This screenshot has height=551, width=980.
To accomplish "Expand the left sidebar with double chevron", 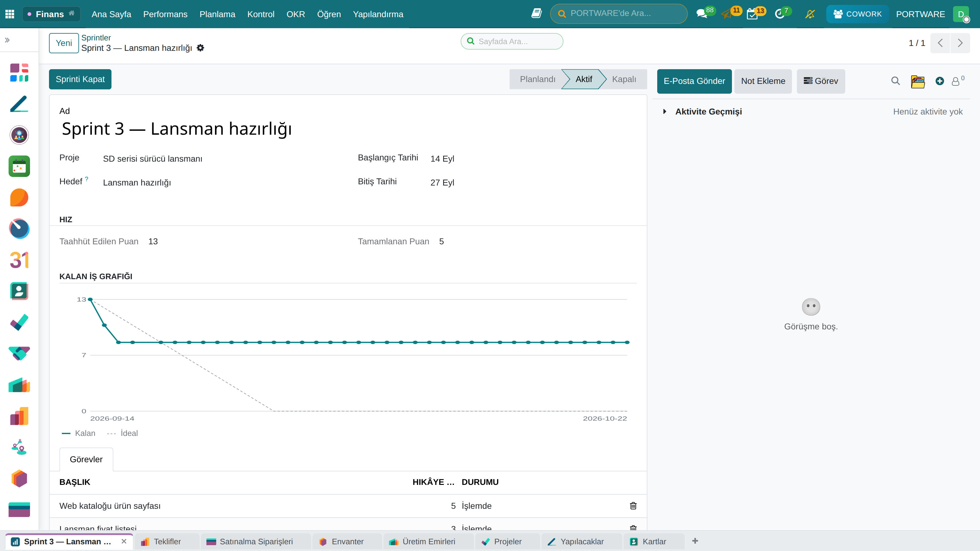I will pos(7,40).
